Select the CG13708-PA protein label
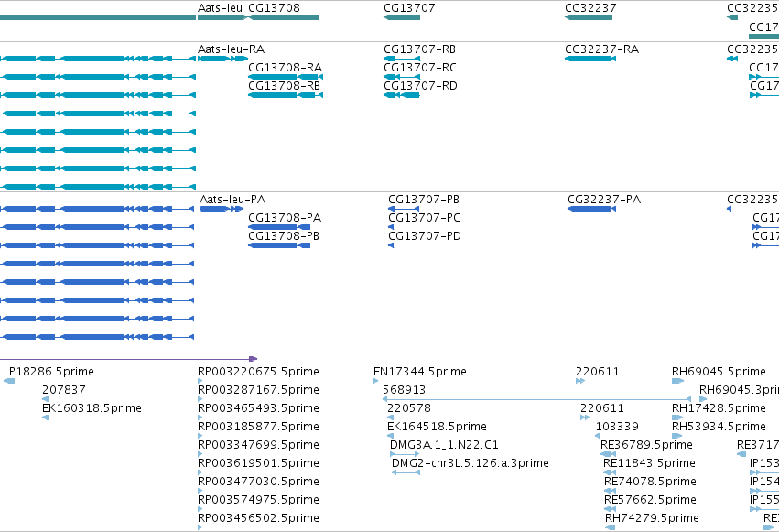This screenshot has height=532, width=779. point(285,218)
